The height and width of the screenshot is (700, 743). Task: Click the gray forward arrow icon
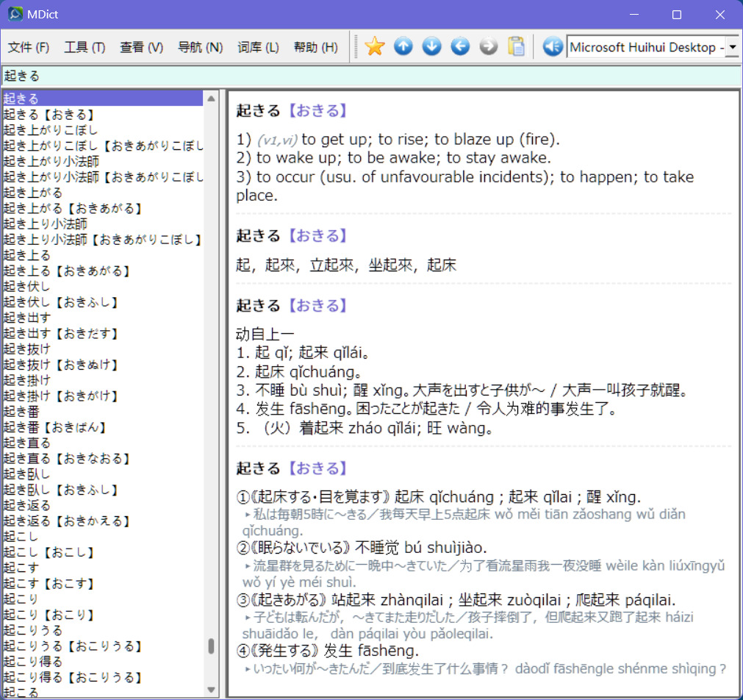489,46
